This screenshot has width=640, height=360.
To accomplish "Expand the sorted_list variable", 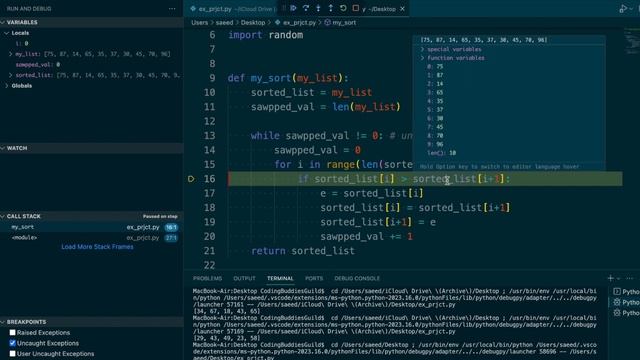I will pos(11,75).
